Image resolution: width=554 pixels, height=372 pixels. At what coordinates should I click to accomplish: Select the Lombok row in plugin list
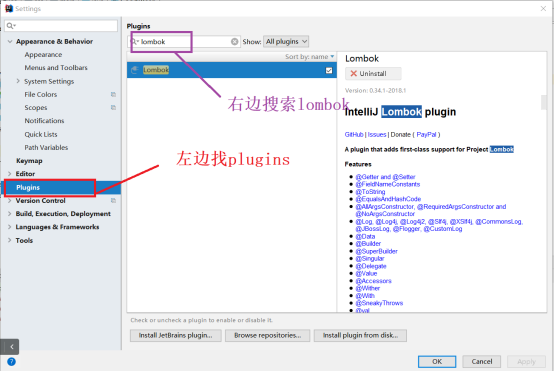point(231,70)
